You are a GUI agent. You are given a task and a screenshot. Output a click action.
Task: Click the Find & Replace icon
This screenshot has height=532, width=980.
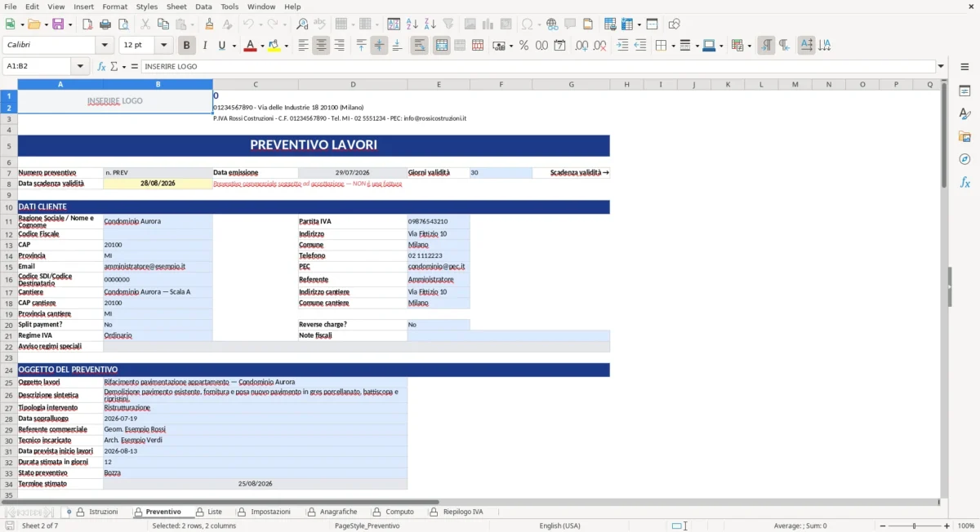click(302, 24)
